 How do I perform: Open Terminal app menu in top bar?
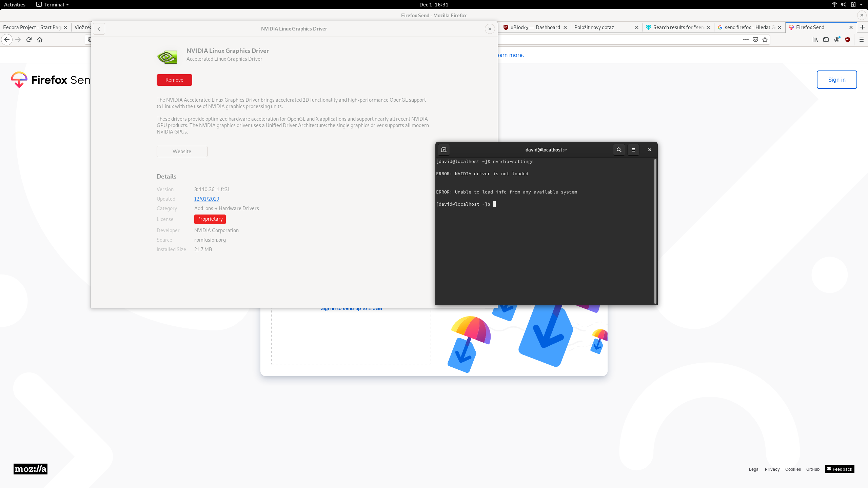click(53, 4)
